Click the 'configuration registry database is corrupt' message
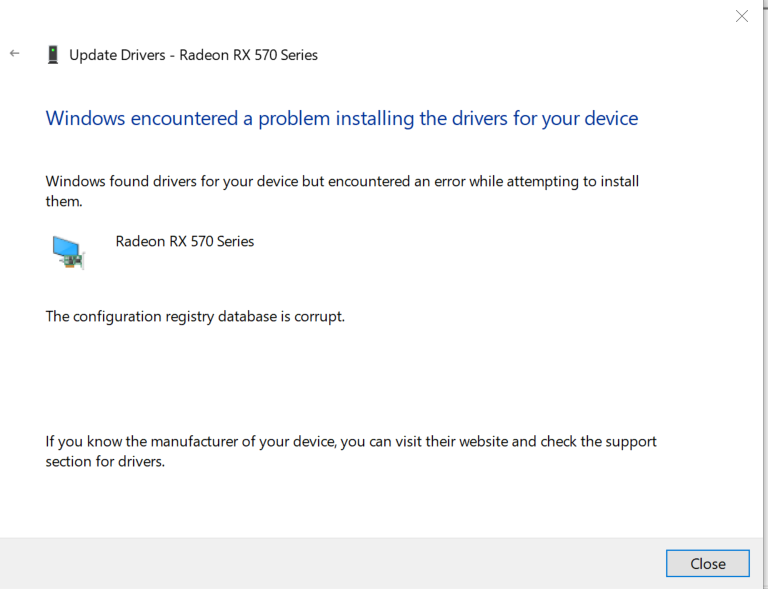The image size is (768, 589). [195, 316]
